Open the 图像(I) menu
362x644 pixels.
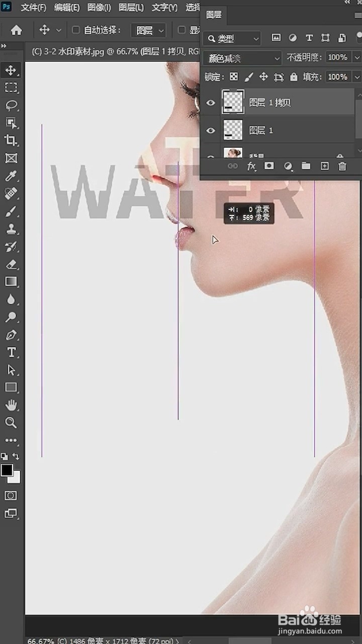pyautogui.click(x=99, y=8)
